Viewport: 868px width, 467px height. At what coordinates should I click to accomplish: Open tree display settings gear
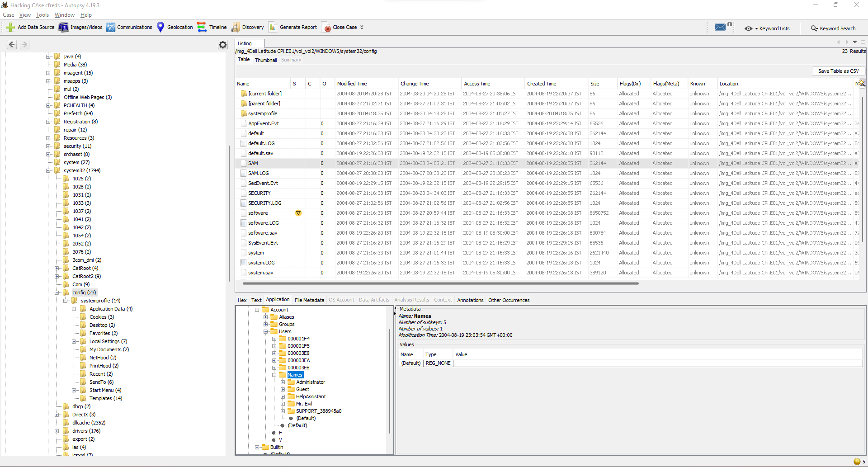click(223, 45)
